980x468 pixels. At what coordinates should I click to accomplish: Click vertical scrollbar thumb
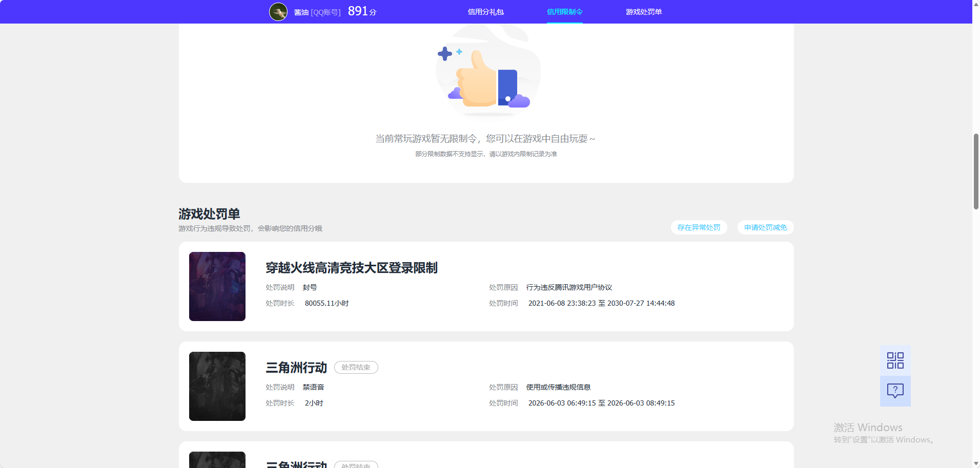(x=976, y=172)
